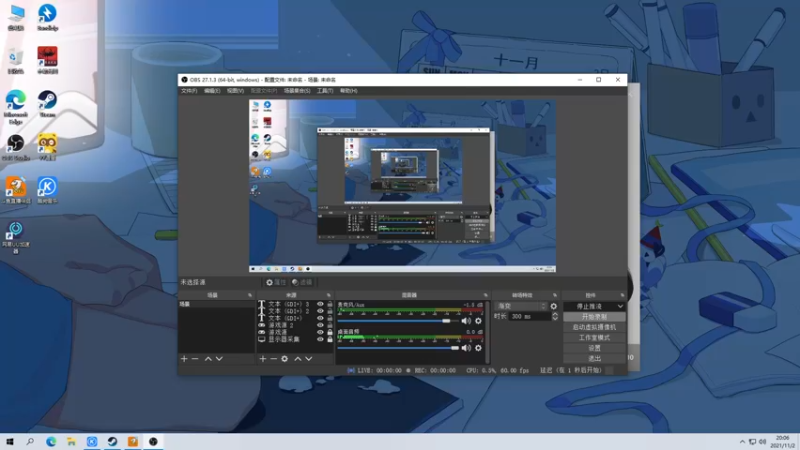Open Steam desktop shortcut
This screenshot has height=450, width=800.
click(x=47, y=104)
